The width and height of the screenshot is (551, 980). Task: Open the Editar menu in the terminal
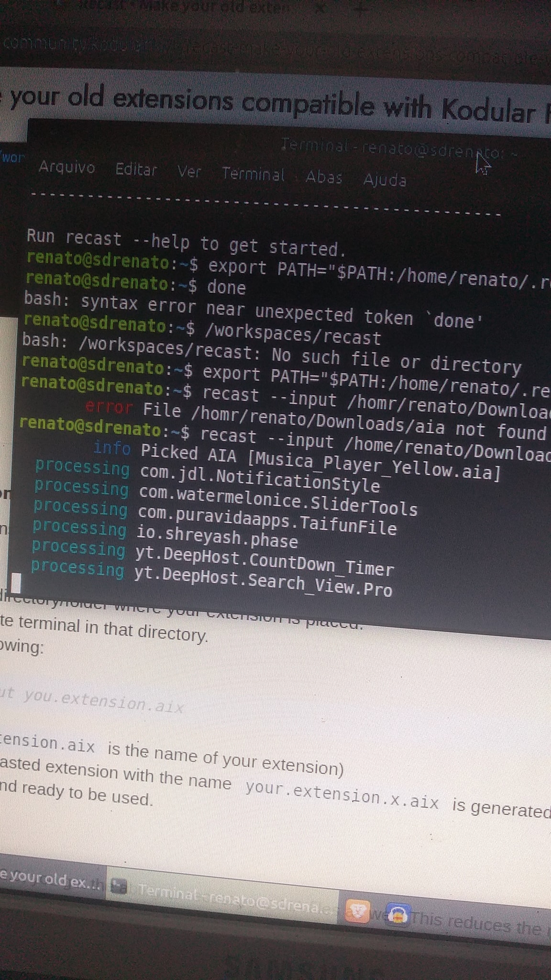pyautogui.click(x=136, y=169)
